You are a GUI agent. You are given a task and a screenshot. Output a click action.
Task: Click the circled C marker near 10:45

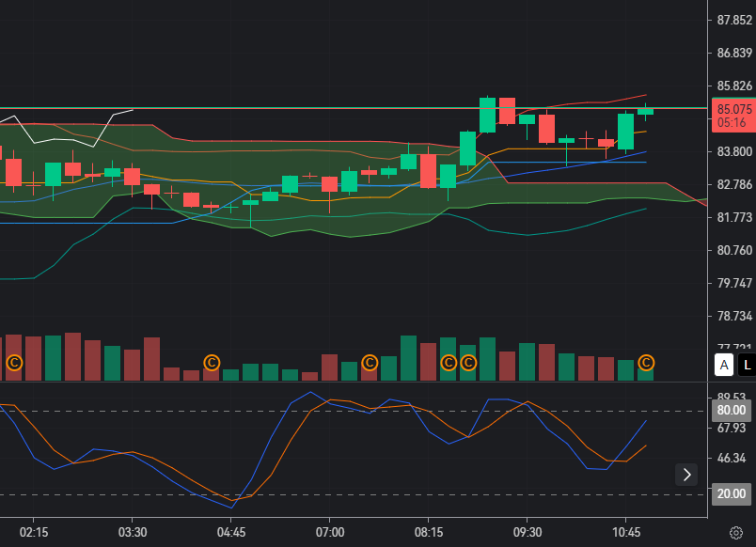(647, 362)
